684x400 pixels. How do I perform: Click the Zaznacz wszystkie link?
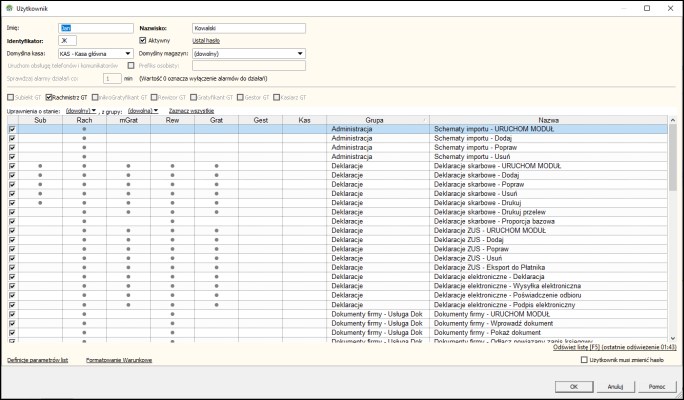191,111
